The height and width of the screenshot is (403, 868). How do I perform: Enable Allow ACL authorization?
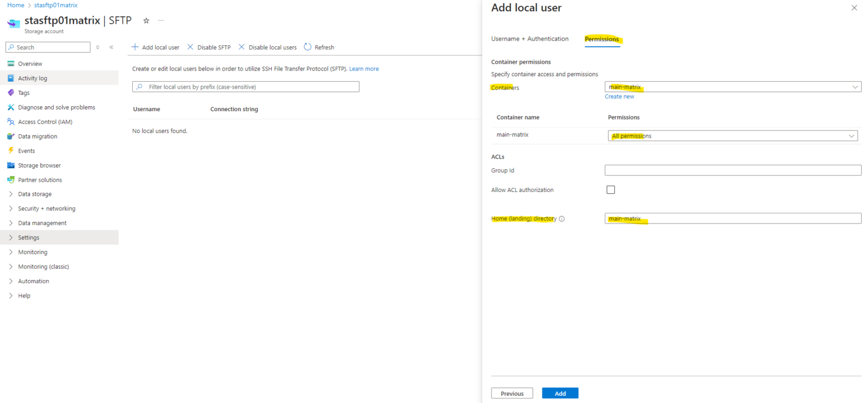coord(610,190)
